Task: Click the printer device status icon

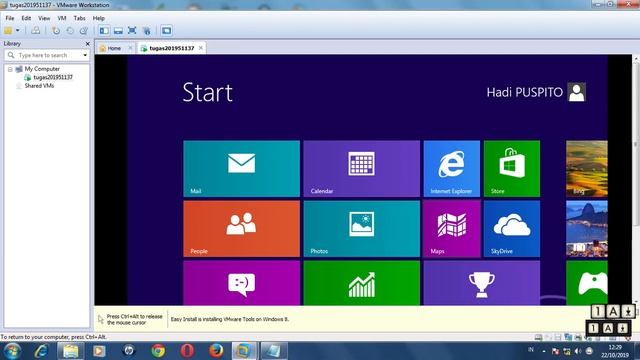Action: click(578, 337)
